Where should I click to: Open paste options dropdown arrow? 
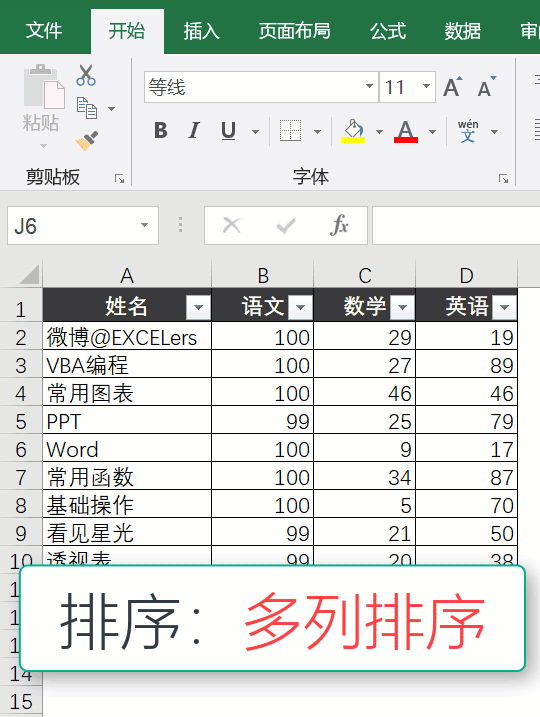pos(43,146)
